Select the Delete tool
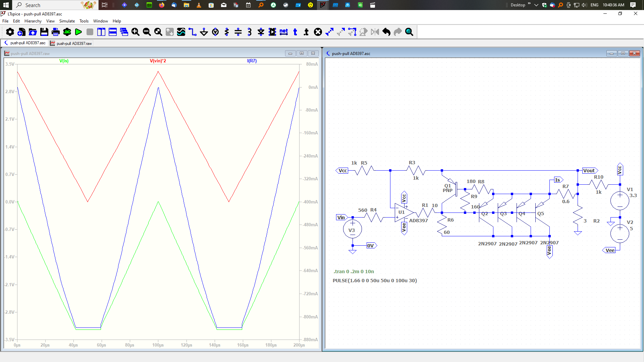The height and width of the screenshot is (362, 644). tap(318, 32)
